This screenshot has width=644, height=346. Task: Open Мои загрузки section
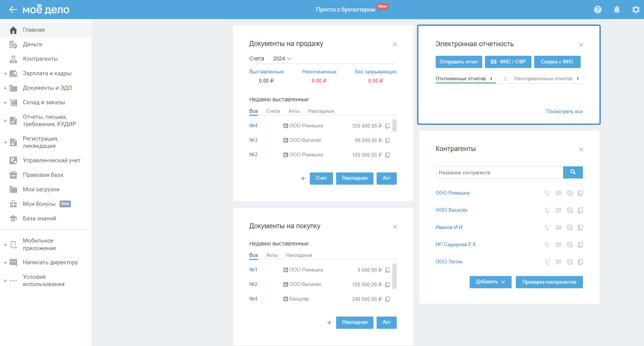click(x=46, y=189)
